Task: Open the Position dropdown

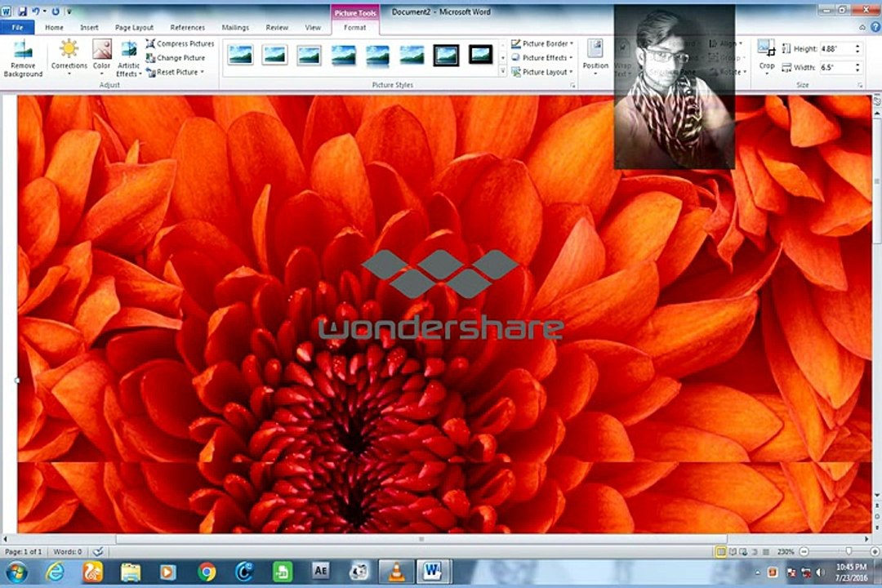Action: pyautogui.click(x=595, y=57)
